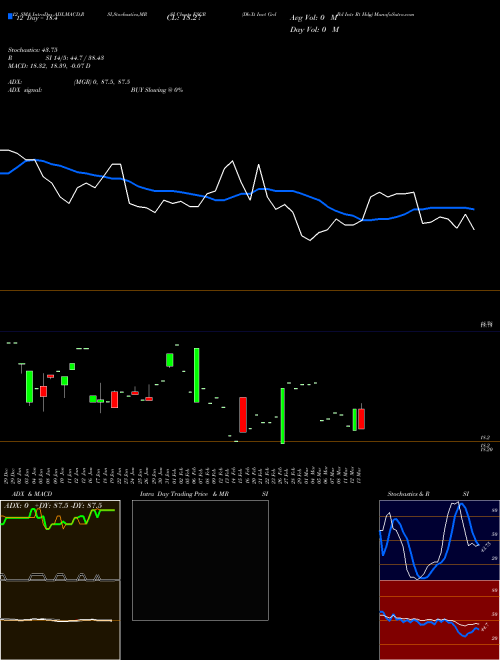This screenshot has width=500, height=660.
Task: Open the blue Stochastics oscillator panel
Action: coord(439,540)
